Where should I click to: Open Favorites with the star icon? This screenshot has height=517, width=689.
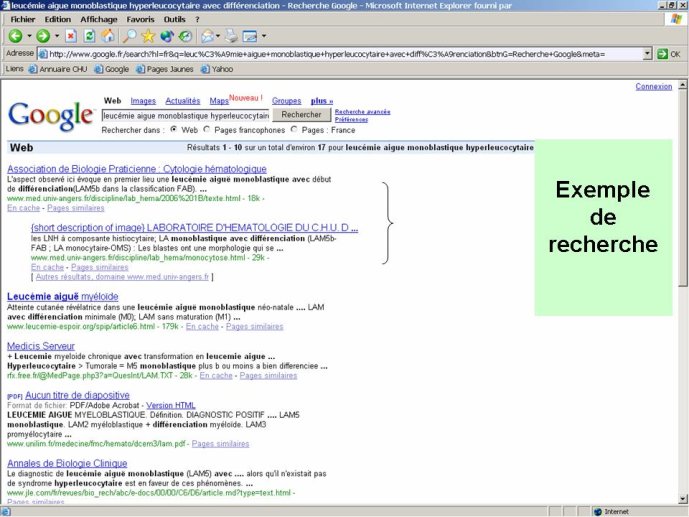coord(148,36)
